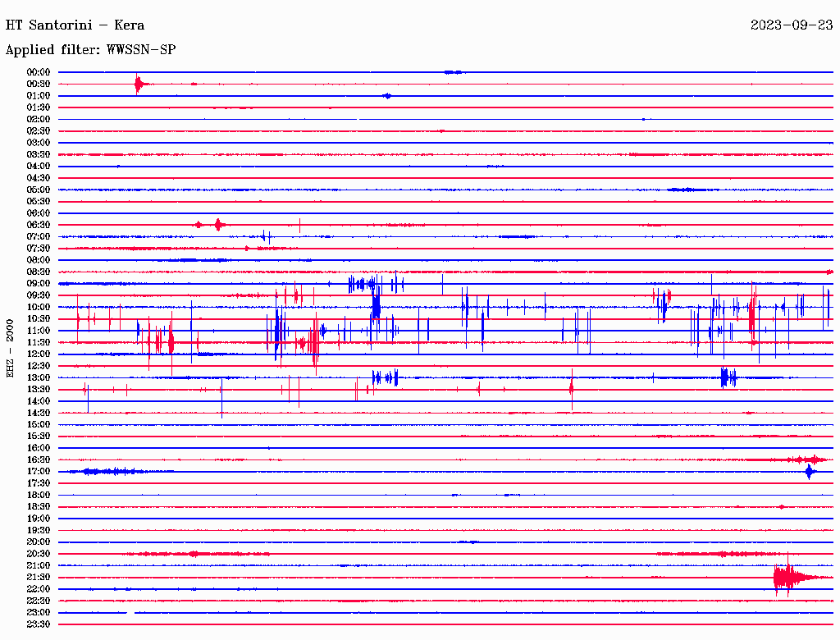Select the 08:30 time label
The height and width of the screenshot is (640, 840).
coord(39,272)
